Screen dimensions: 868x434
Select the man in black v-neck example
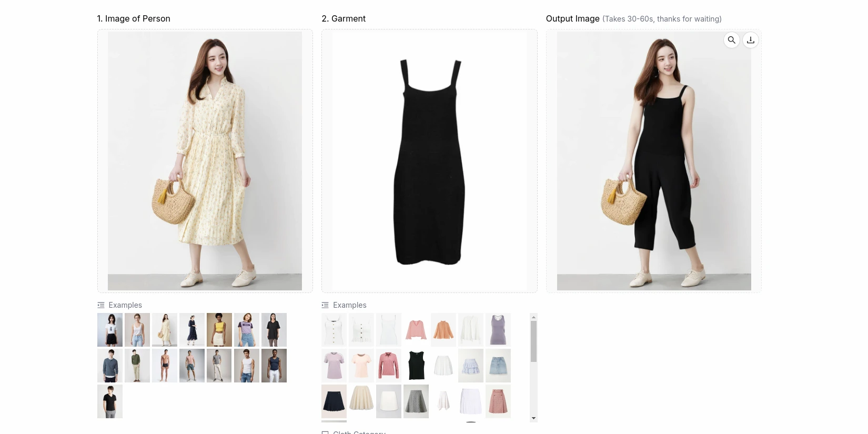click(110, 401)
